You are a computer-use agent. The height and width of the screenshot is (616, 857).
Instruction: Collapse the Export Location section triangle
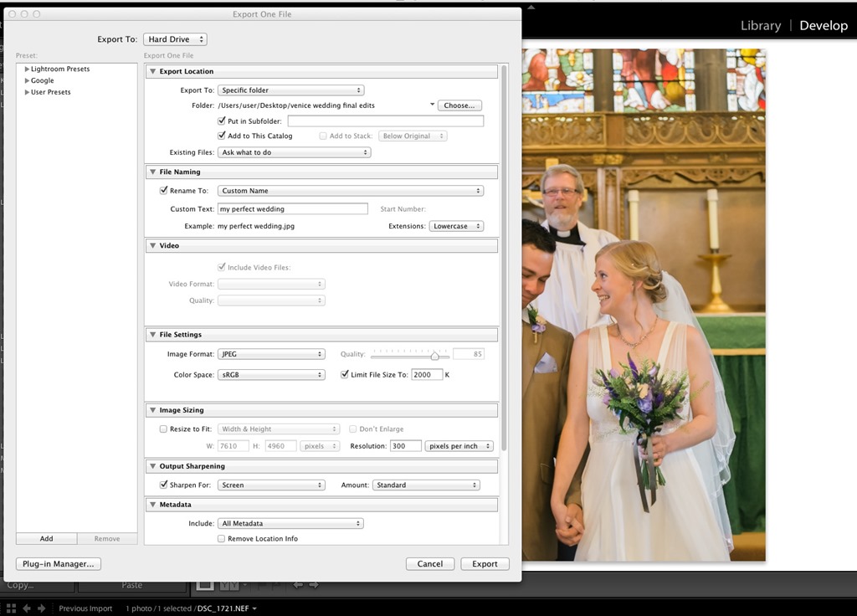pyautogui.click(x=152, y=72)
